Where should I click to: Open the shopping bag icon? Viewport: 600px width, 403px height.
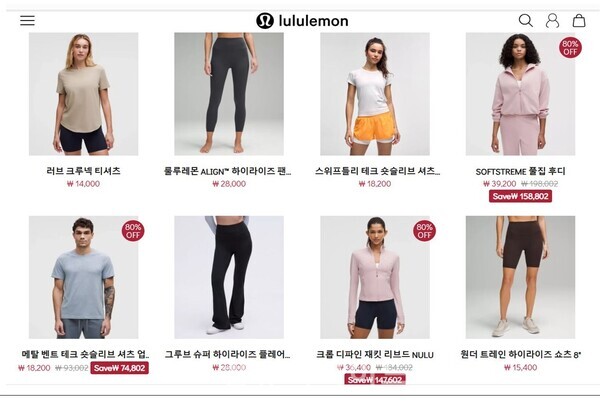click(x=579, y=20)
